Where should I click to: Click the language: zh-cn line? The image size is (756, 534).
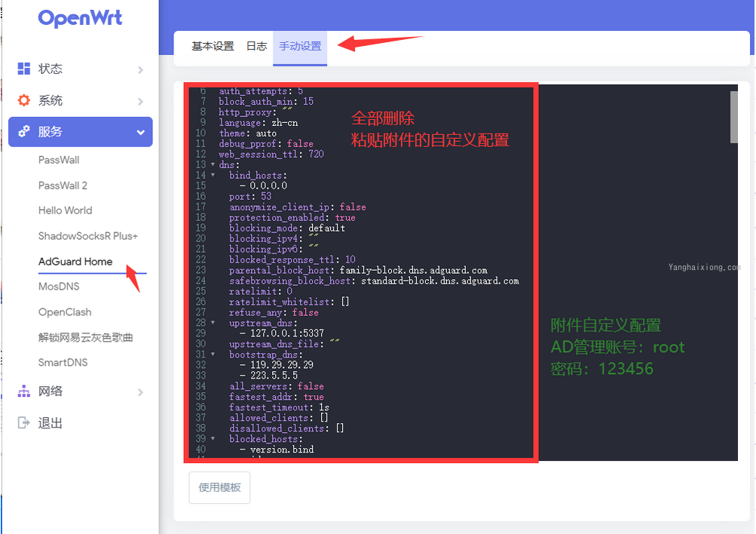[259, 122]
